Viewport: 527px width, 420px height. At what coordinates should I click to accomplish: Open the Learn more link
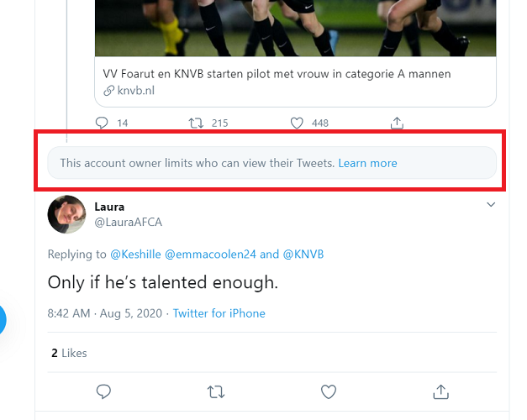(x=367, y=163)
